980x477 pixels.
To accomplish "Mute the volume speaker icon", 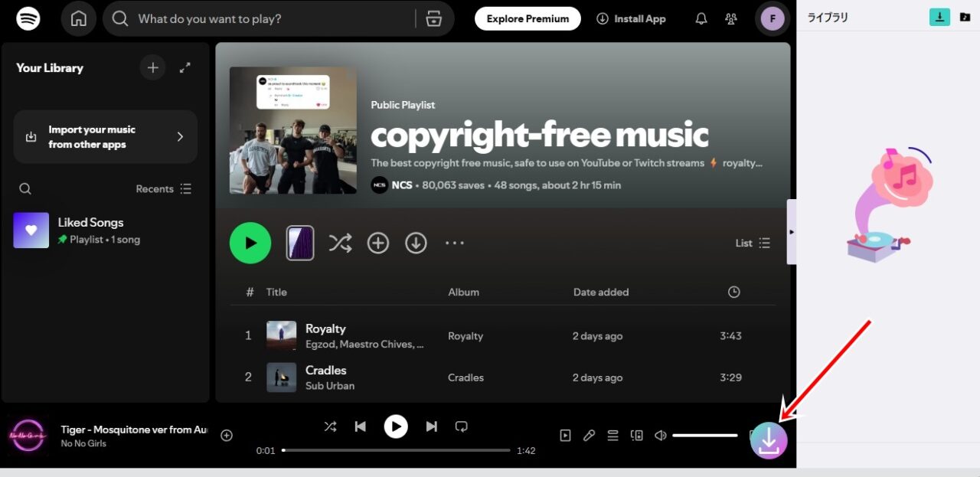I will pos(660,436).
